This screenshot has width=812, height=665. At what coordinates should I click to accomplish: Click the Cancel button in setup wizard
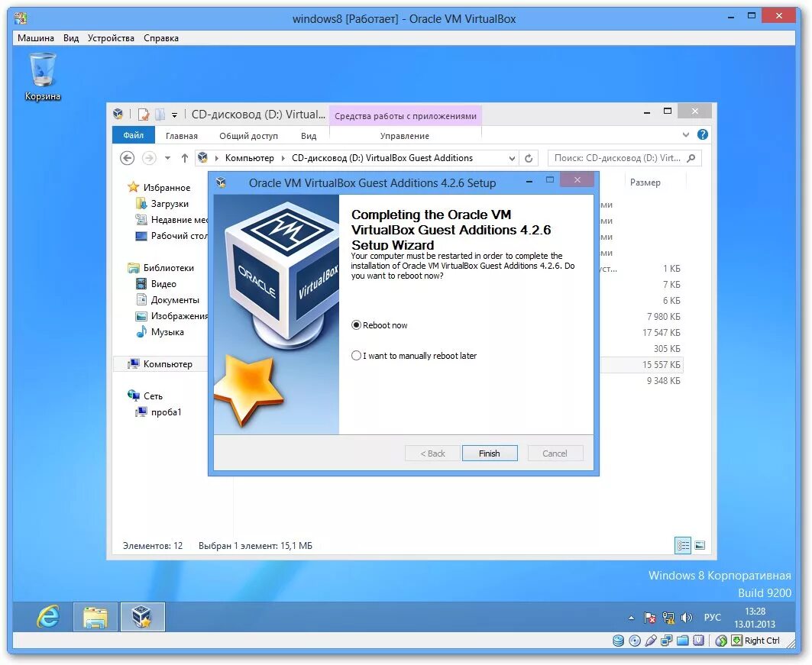click(555, 454)
